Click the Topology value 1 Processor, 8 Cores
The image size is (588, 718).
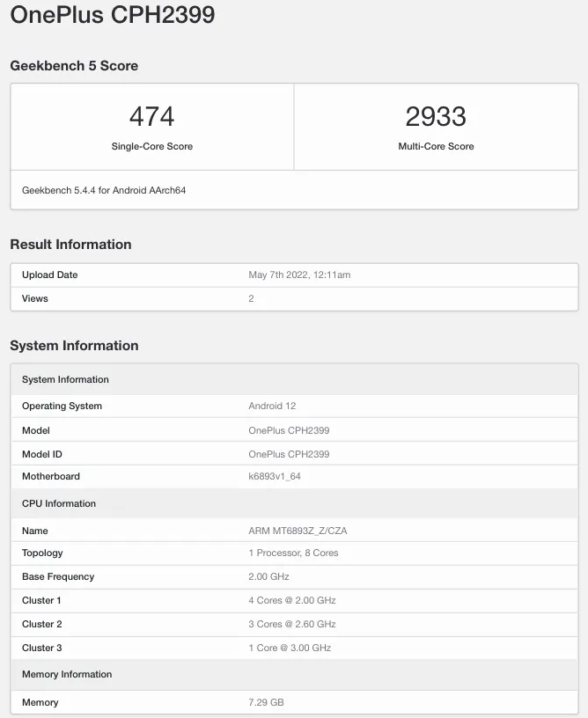click(x=293, y=553)
